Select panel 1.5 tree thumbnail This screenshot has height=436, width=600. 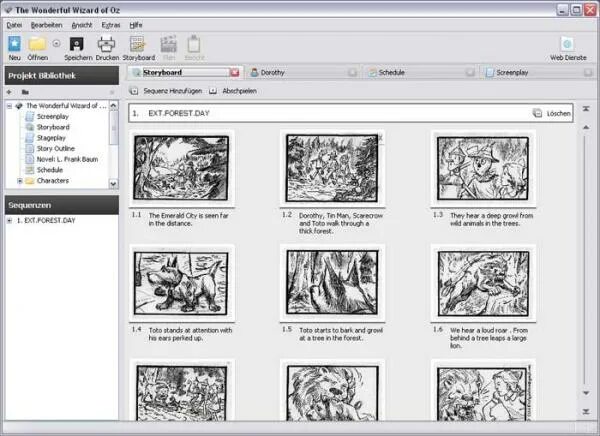coord(332,283)
